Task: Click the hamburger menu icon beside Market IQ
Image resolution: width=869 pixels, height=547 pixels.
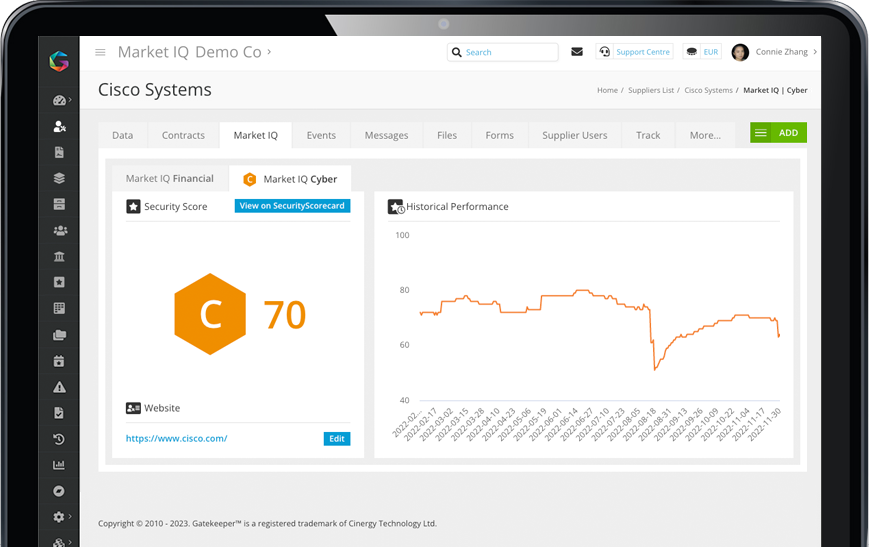Action: pyautogui.click(x=100, y=52)
